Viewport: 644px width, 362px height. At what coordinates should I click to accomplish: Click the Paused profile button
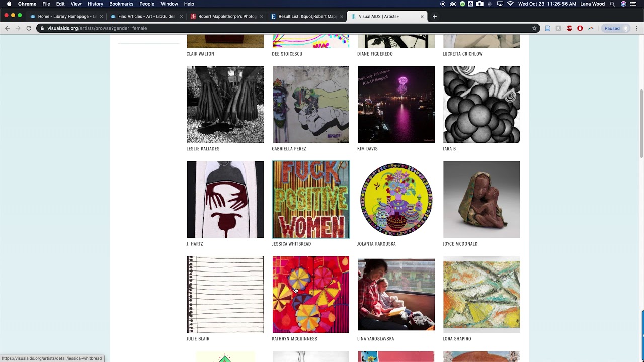tap(616, 28)
